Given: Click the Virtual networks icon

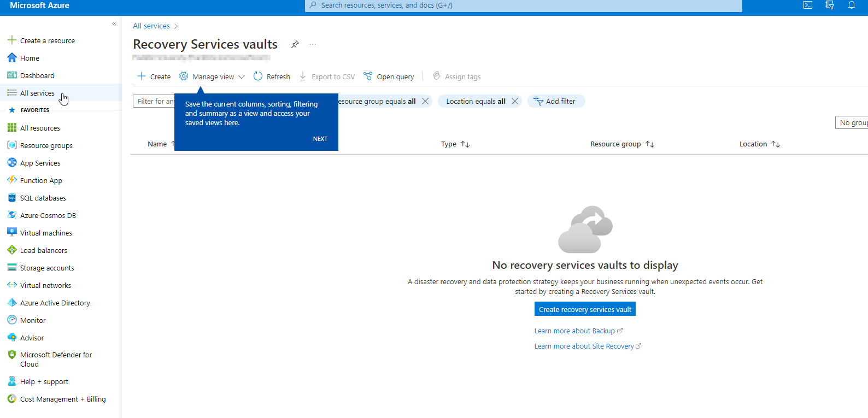Looking at the screenshot, I should [12, 285].
